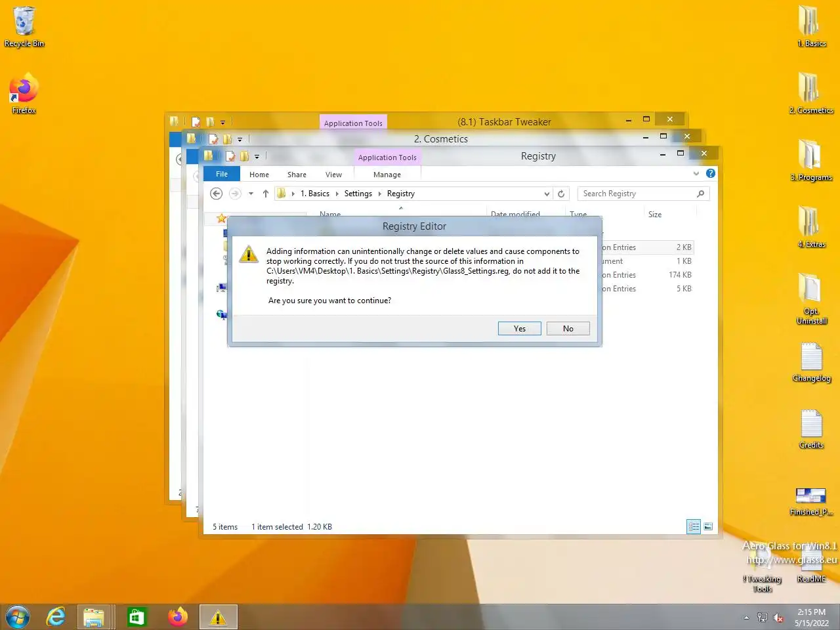Click the Start orb on taskbar
Viewport: 840px width, 630px height.
coord(18,617)
